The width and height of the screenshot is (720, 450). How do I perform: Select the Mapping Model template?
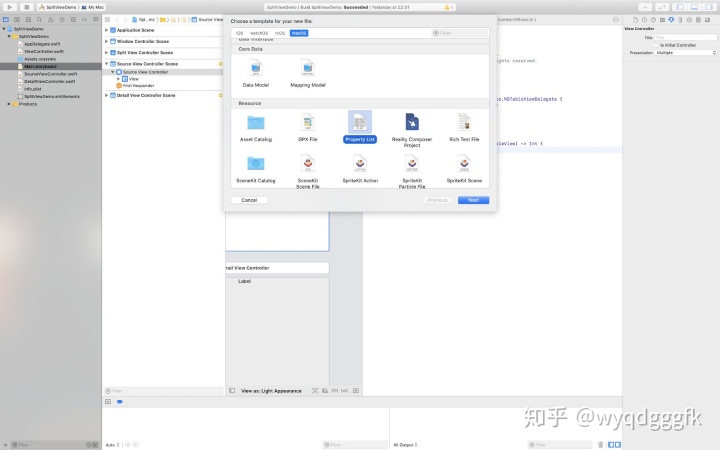pos(308,73)
